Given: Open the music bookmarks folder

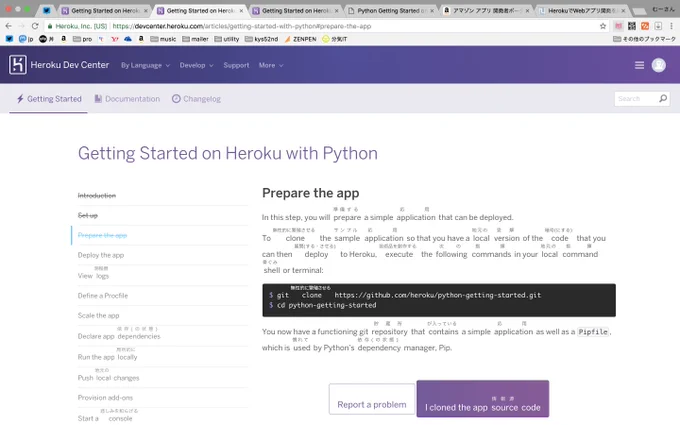Looking at the screenshot, I should point(163,39).
